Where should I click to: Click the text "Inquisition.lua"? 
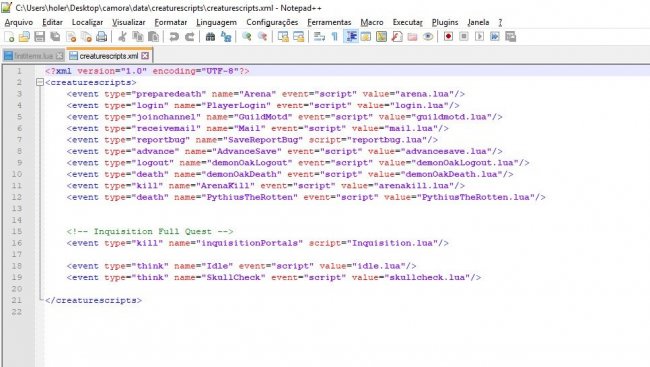[393, 243]
